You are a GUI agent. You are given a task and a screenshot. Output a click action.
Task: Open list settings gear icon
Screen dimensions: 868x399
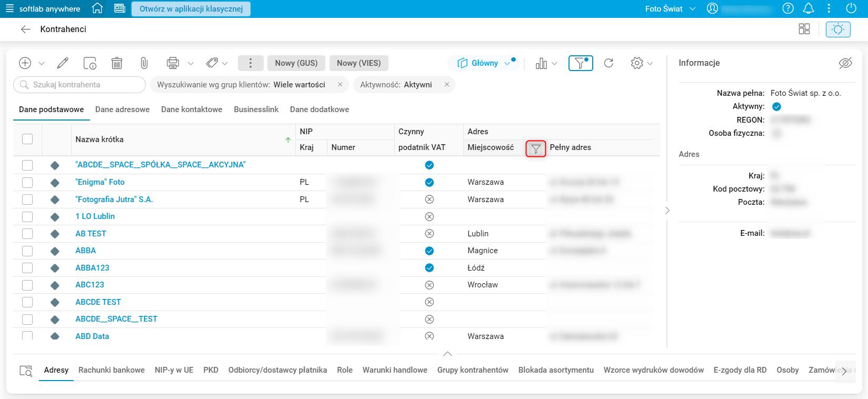pos(637,63)
